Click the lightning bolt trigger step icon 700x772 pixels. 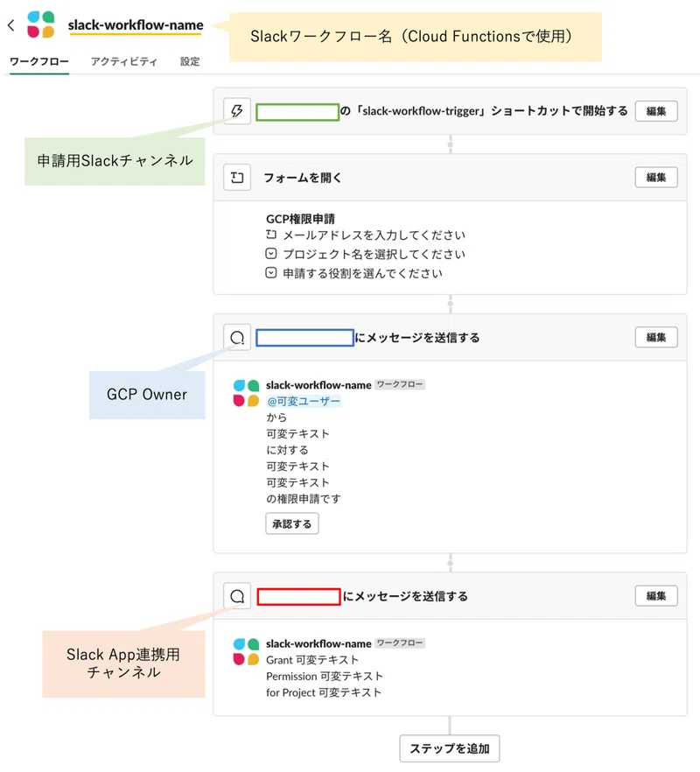click(x=237, y=111)
